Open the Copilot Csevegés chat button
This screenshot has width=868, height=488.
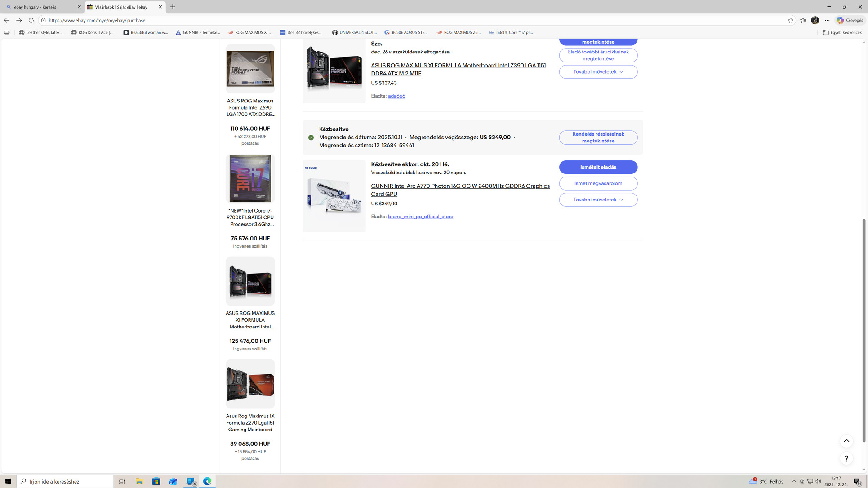(850, 20)
